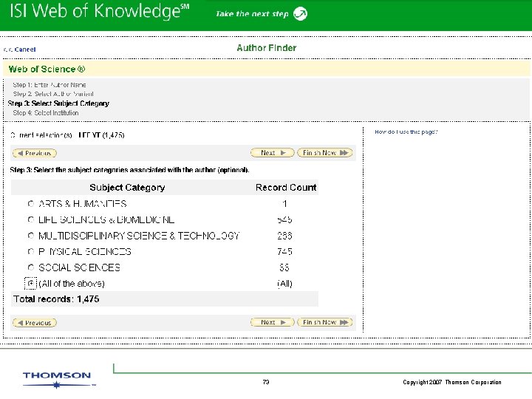
Task: Click the top Finish Now button
Action: (x=324, y=153)
